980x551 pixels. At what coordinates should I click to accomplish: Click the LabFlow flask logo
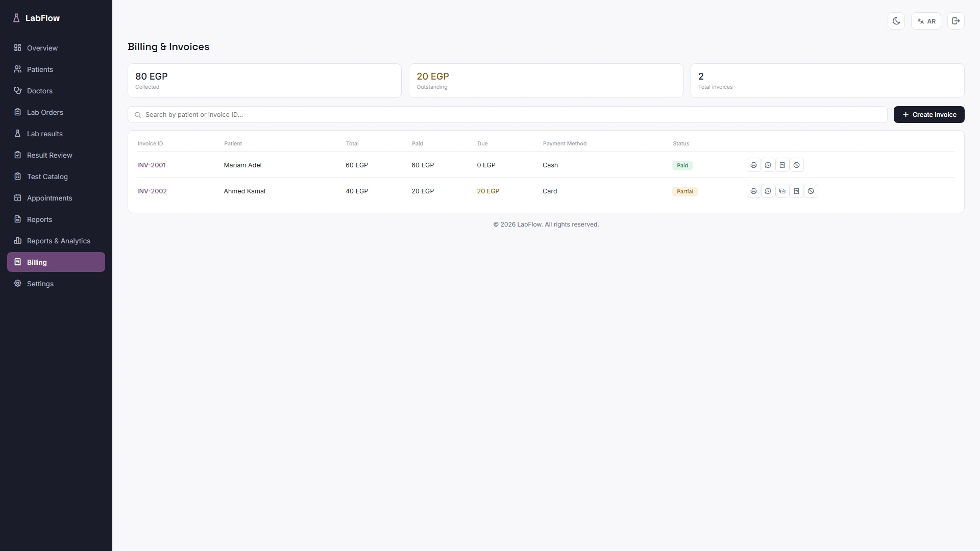16,18
